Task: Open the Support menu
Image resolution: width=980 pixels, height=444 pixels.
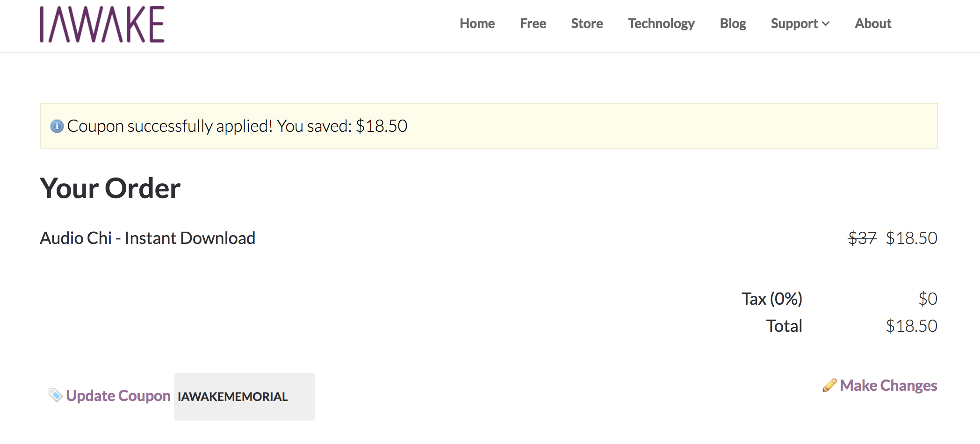Action: tap(800, 23)
